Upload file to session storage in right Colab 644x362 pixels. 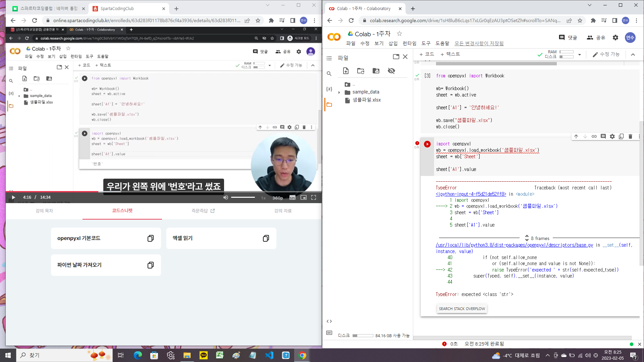(346, 71)
